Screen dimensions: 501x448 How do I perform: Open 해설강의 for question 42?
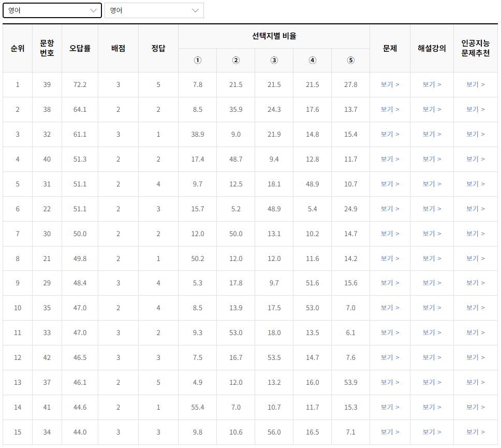tap(432, 357)
